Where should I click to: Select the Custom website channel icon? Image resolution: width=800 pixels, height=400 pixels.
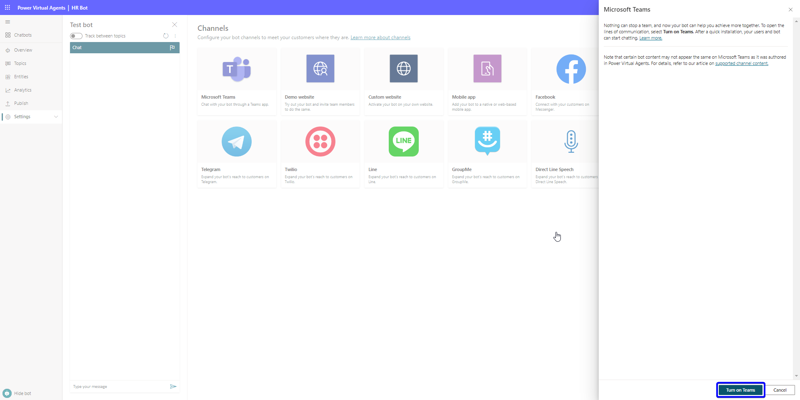coord(404,68)
